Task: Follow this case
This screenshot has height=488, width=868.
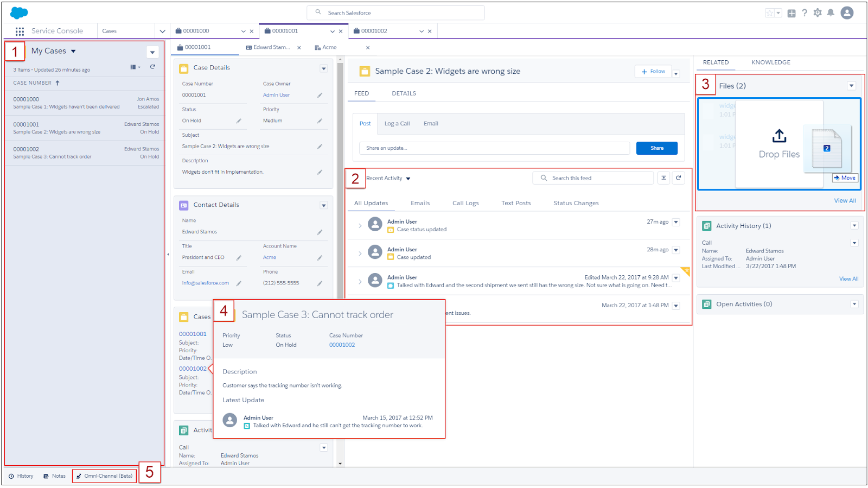Action: pos(653,72)
